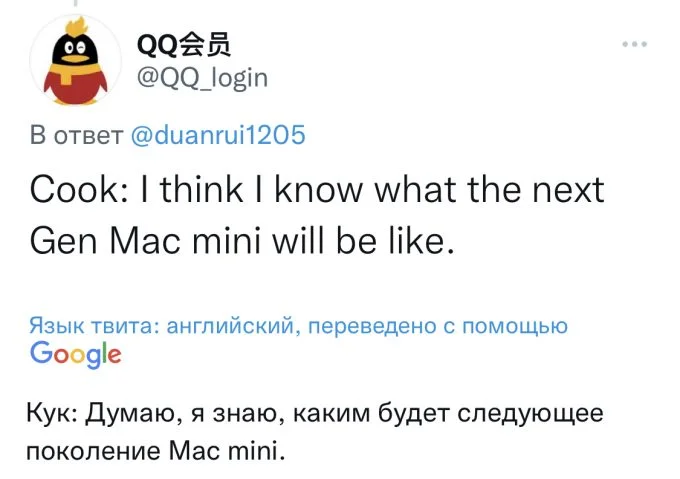The height and width of the screenshot is (479, 680).
Task: Click the 'Язык твита: английский' translation notice
Action: (162, 325)
